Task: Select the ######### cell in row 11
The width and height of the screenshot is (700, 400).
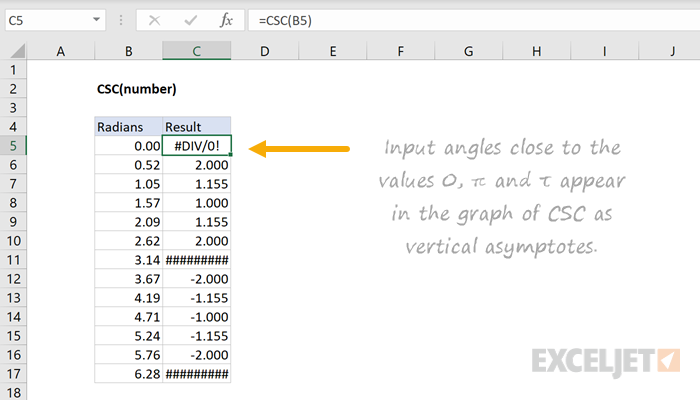Action: (196, 260)
